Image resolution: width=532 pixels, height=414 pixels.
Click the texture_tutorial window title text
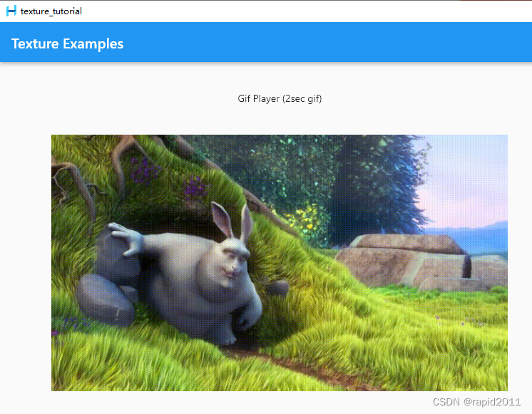pyautogui.click(x=51, y=11)
